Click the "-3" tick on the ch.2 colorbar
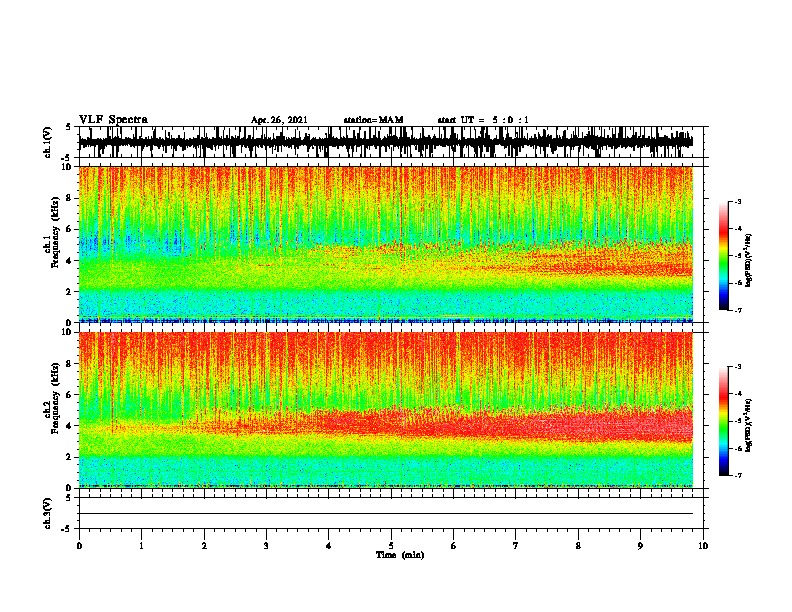The width and height of the screenshot is (792, 612). pyautogui.click(x=738, y=367)
